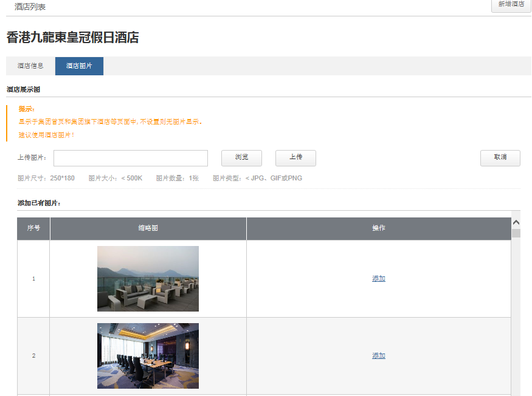Click the 图片尺寸: 250*180 hint text
Viewport: 532px width, 396px height.
coord(46,179)
